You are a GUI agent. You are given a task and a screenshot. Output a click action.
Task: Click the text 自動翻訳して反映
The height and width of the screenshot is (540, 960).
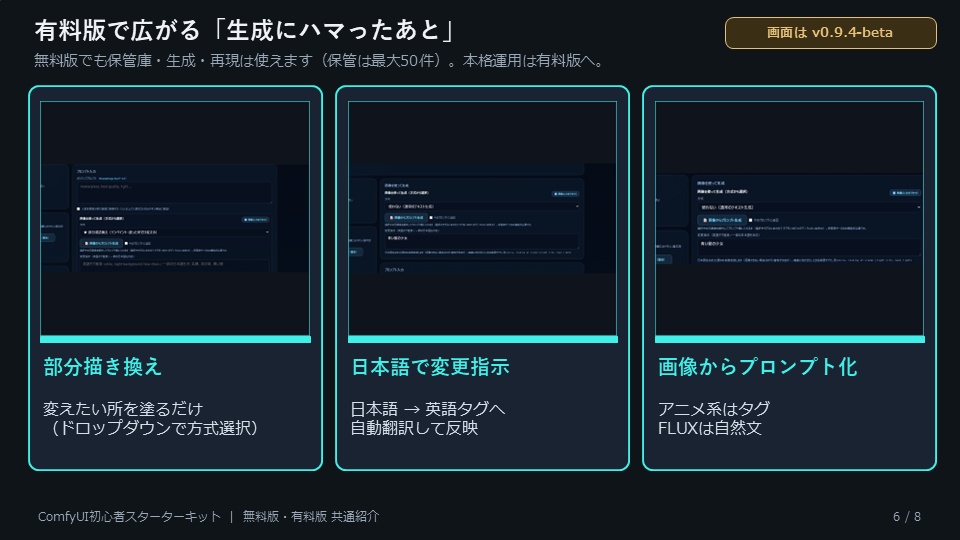[x=414, y=428]
